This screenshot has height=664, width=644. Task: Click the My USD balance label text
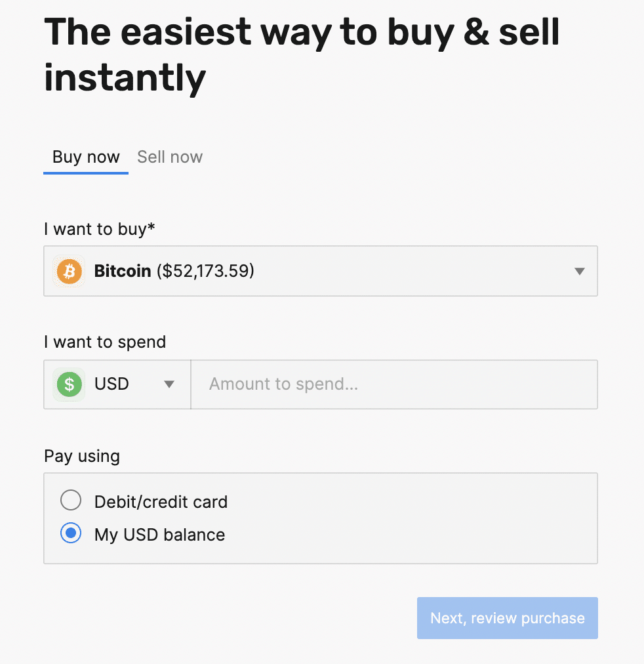[x=159, y=535]
